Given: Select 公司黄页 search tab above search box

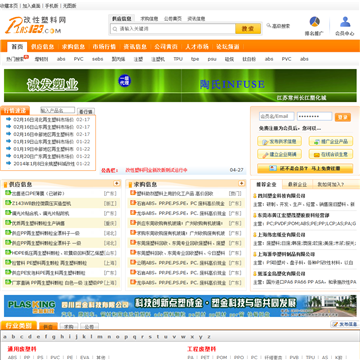Looking at the screenshot, I should pyautogui.click(x=173, y=19).
